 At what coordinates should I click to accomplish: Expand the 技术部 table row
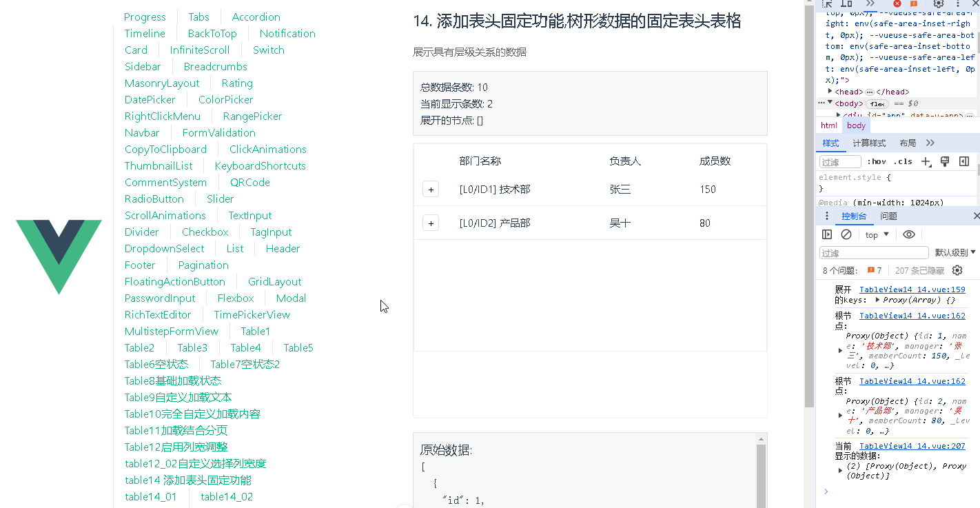pyautogui.click(x=430, y=189)
